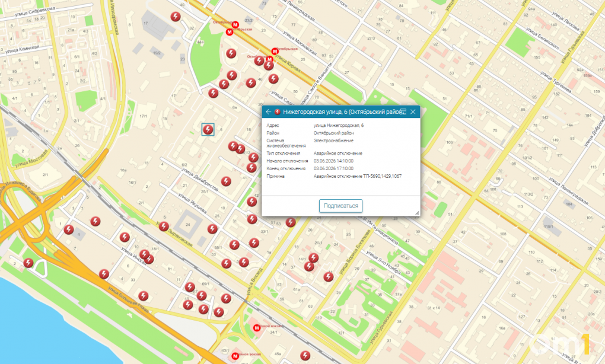Dock the Нижегородская улица popup window
605x364 pixels.
click(x=403, y=112)
